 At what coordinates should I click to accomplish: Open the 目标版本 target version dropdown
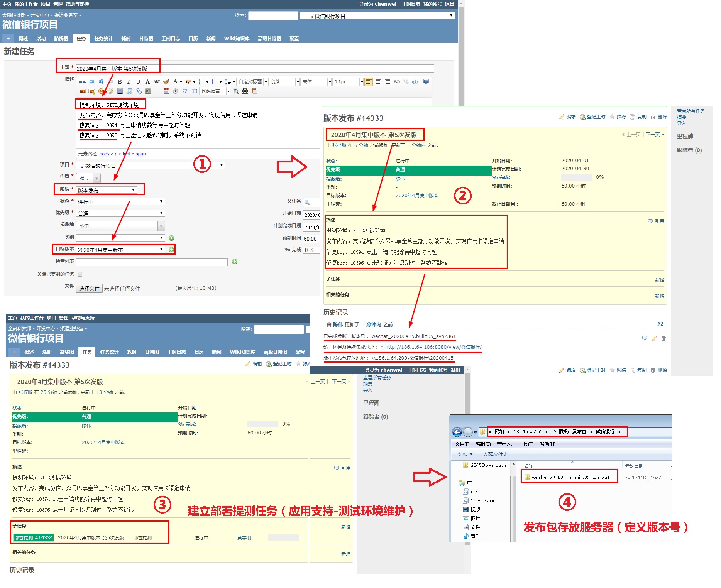pyautogui.click(x=120, y=250)
